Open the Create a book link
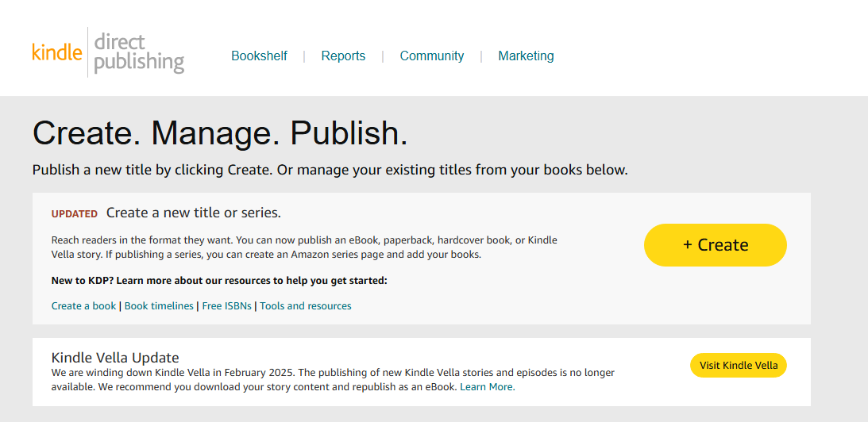This screenshot has height=422, width=868. click(x=83, y=306)
